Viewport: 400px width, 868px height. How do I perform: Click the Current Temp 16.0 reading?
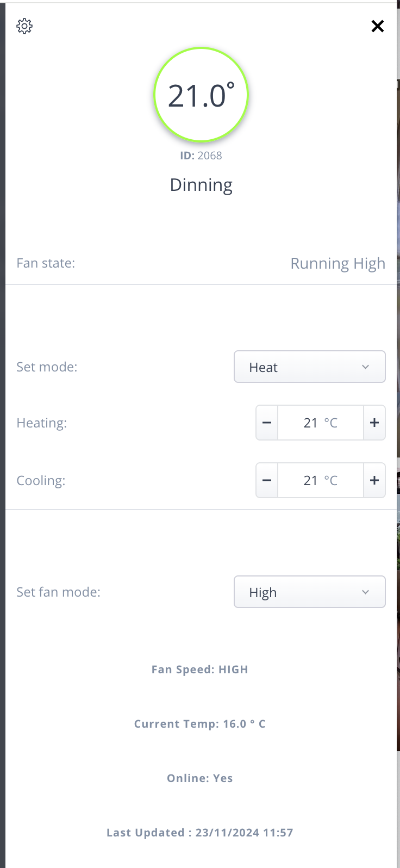coord(199,724)
